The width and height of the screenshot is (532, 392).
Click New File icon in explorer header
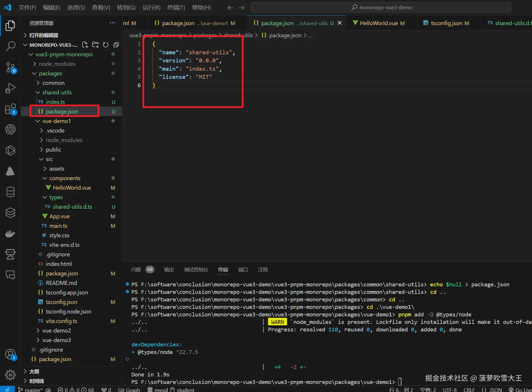pyautogui.click(x=85, y=45)
